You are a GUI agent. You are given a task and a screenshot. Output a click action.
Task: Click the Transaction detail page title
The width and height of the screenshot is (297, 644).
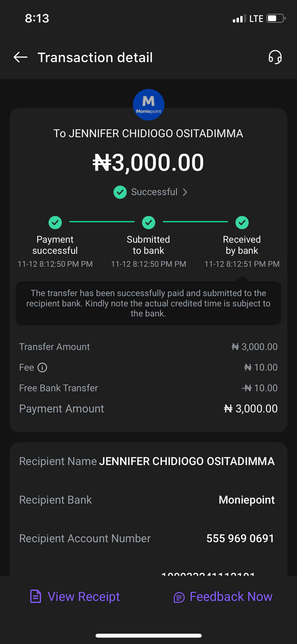(95, 57)
